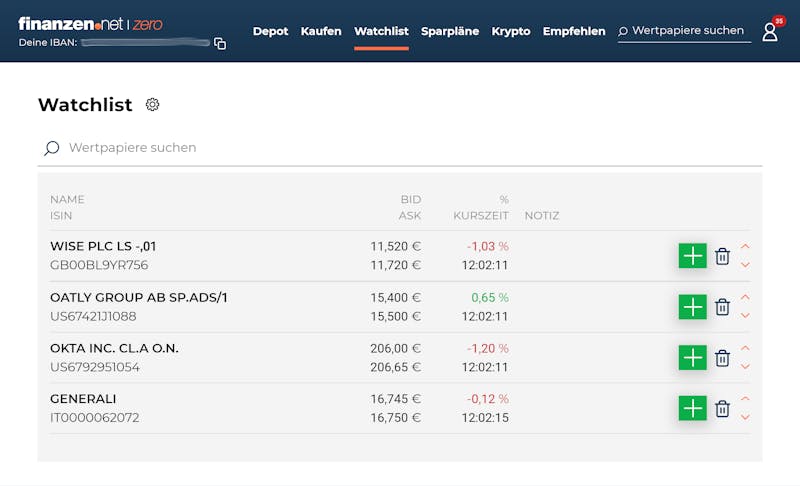Open Sparpläne in the navigation
Image resolution: width=800 pixels, height=486 pixels.
[x=450, y=31]
